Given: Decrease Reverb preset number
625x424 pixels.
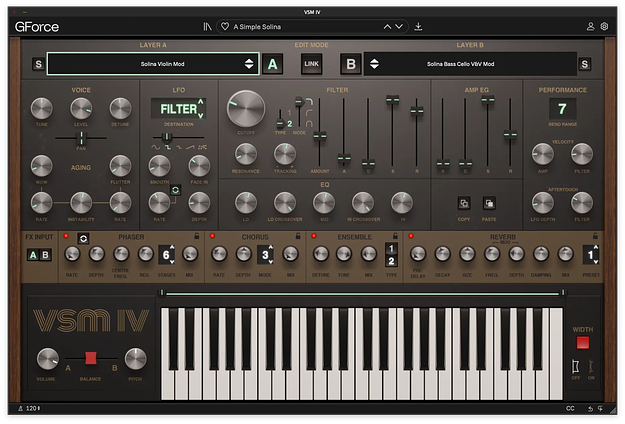Looking at the screenshot, I should point(596,261).
